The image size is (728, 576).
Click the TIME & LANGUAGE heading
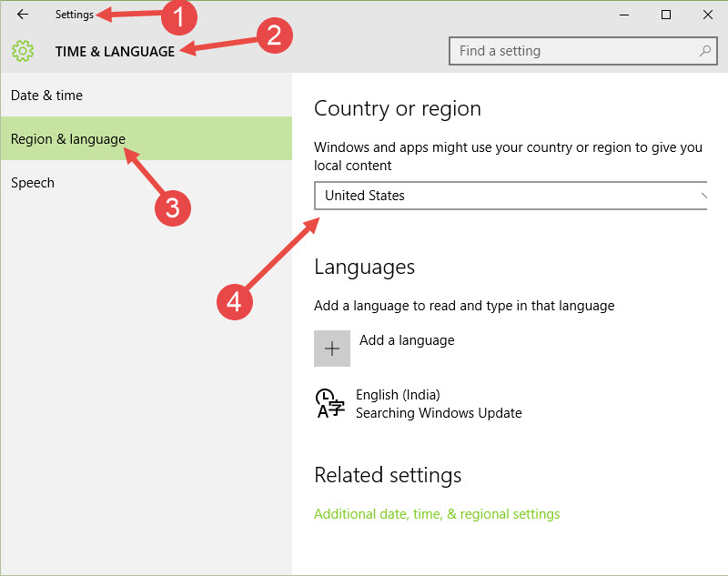[116, 52]
